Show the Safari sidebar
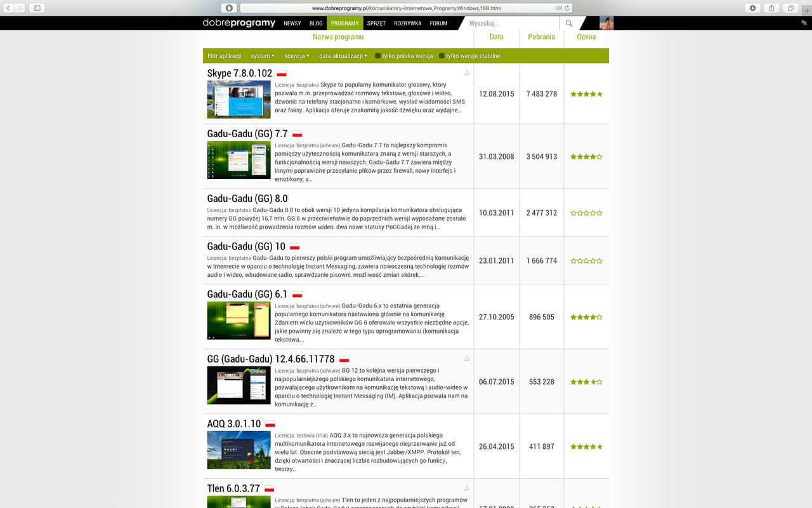Viewport: 812px width, 508px height. 36,8
